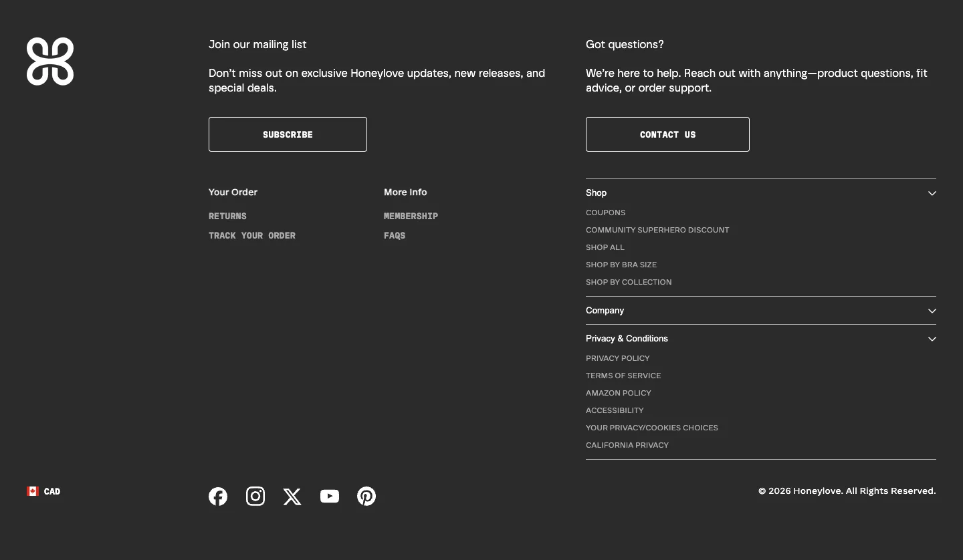Go to Track Your Order
Screen dimensions: 963x560
(252, 235)
